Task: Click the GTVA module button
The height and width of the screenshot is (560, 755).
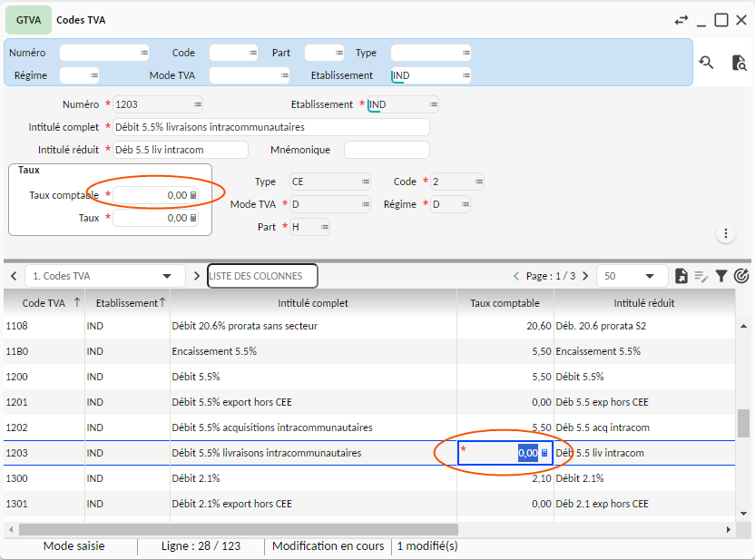Action: (29, 20)
